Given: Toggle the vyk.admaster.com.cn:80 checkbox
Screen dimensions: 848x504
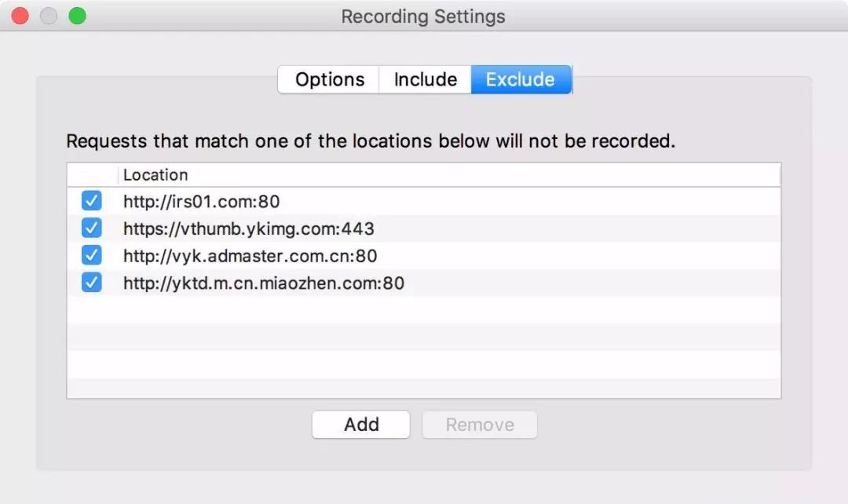Looking at the screenshot, I should pos(92,255).
